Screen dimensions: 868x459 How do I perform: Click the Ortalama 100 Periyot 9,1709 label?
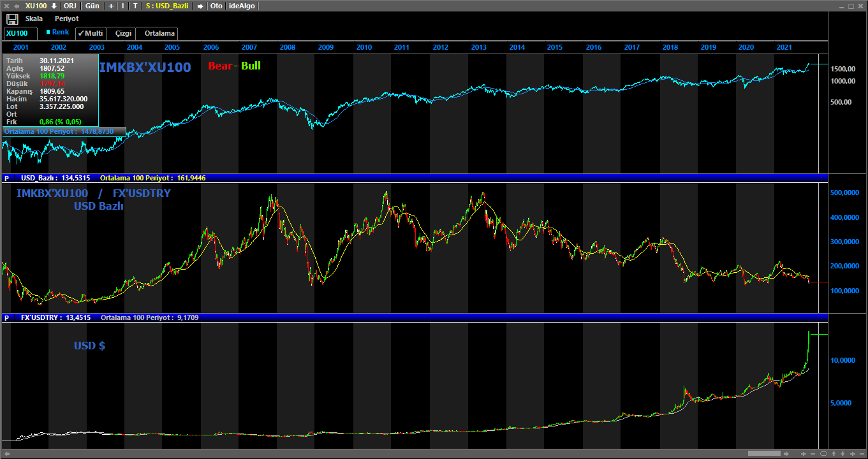click(x=149, y=317)
